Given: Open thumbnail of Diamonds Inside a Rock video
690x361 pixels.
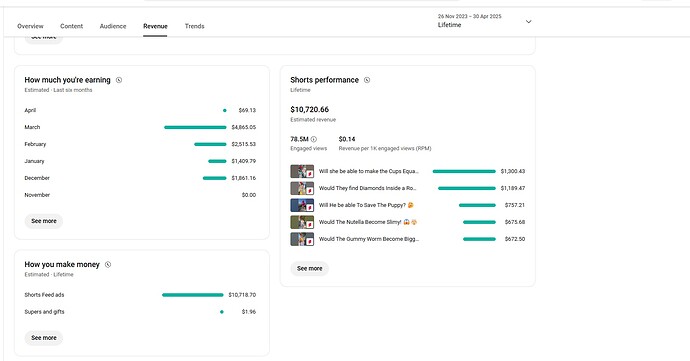Looking at the screenshot, I should [302, 188].
